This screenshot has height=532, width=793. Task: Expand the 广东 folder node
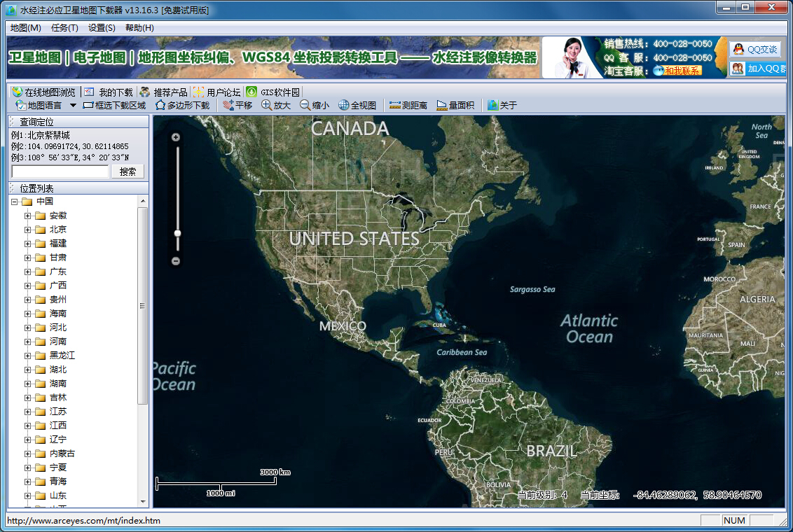coord(28,272)
